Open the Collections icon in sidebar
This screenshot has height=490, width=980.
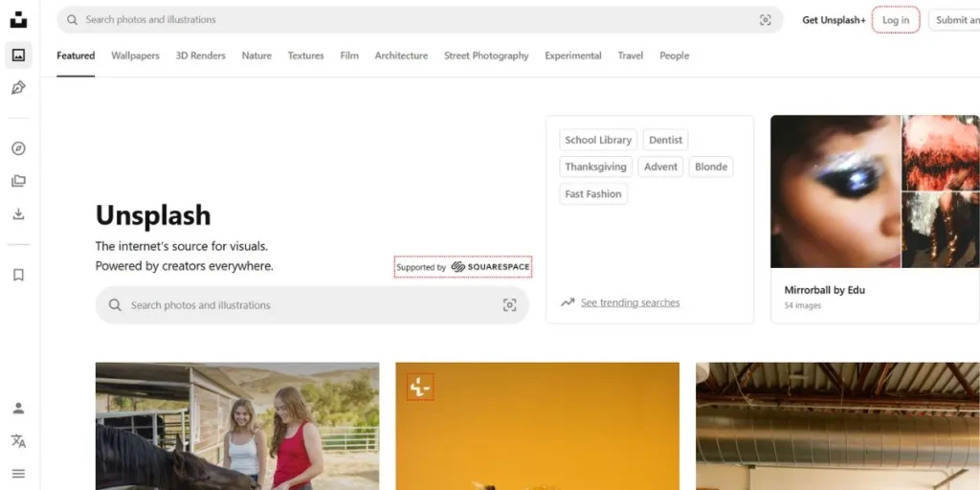click(x=19, y=181)
